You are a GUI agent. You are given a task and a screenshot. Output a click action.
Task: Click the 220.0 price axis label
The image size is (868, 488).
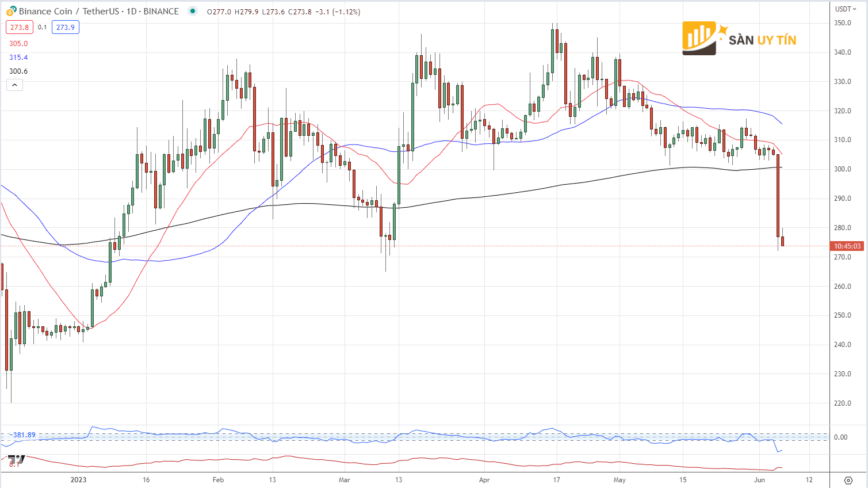click(x=843, y=403)
